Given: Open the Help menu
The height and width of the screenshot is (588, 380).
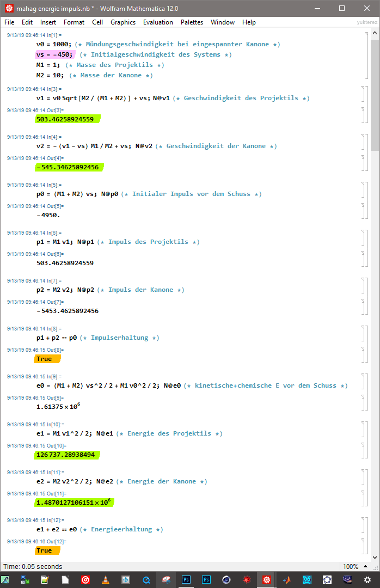Looking at the screenshot, I should click(x=249, y=22).
